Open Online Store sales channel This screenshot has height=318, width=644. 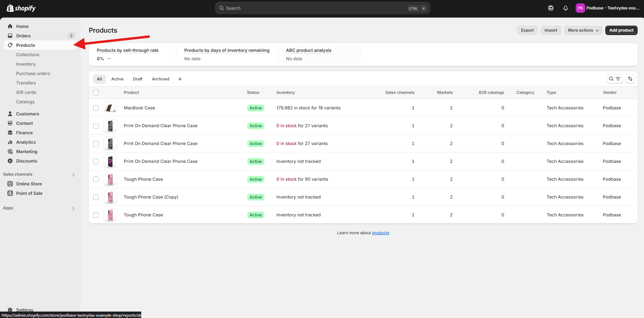tap(29, 184)
